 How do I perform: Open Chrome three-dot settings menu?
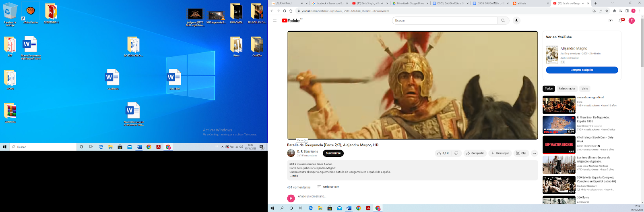640,11
